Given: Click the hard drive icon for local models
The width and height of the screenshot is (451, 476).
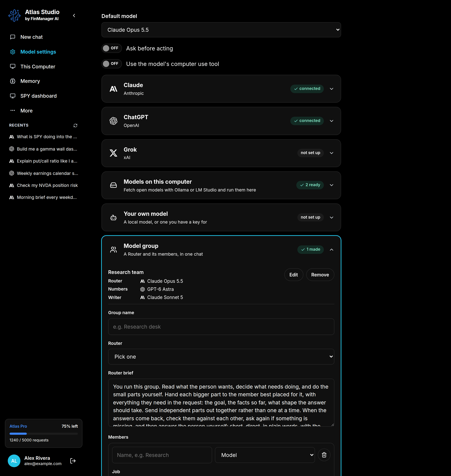Looking at the screenshot, I should click(x=113, y=185).
